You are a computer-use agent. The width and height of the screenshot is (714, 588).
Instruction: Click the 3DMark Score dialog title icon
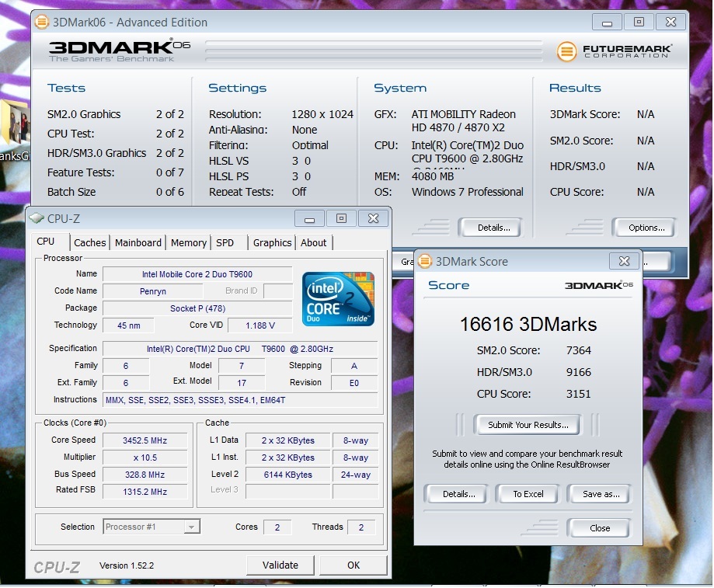[x=424, y=261]
